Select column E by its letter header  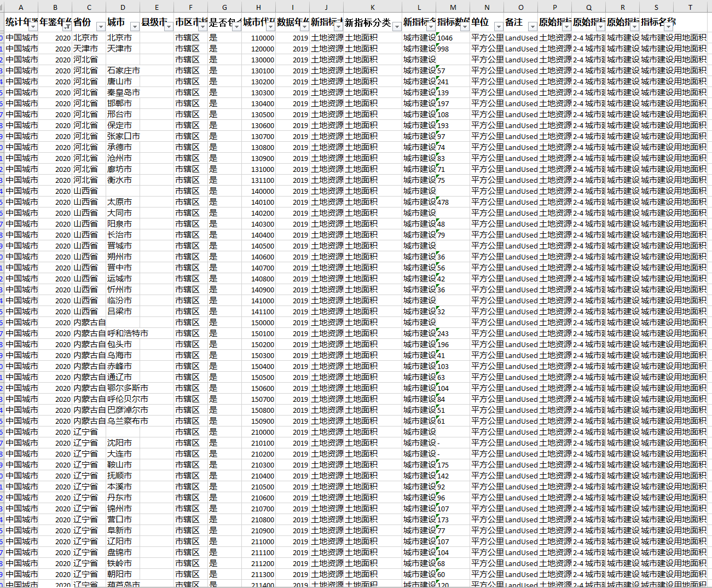point(157,7)
